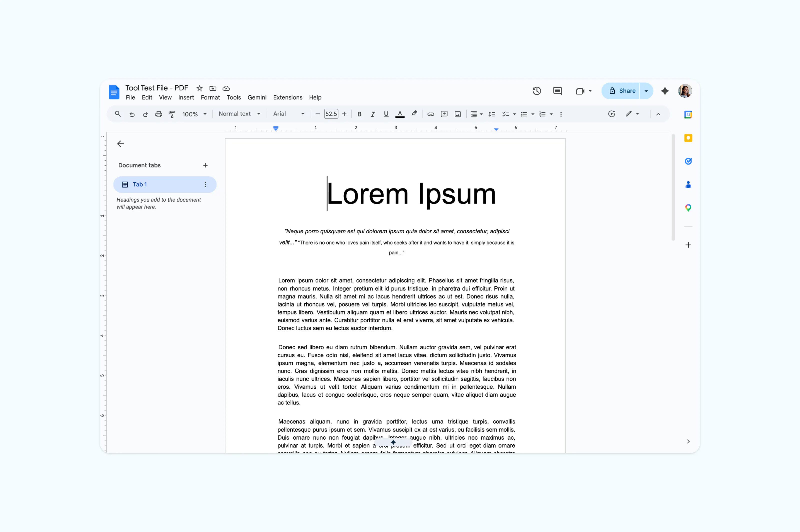Screen dimensions: 800x532
Task: Open the Format menu
Action: 210,98
